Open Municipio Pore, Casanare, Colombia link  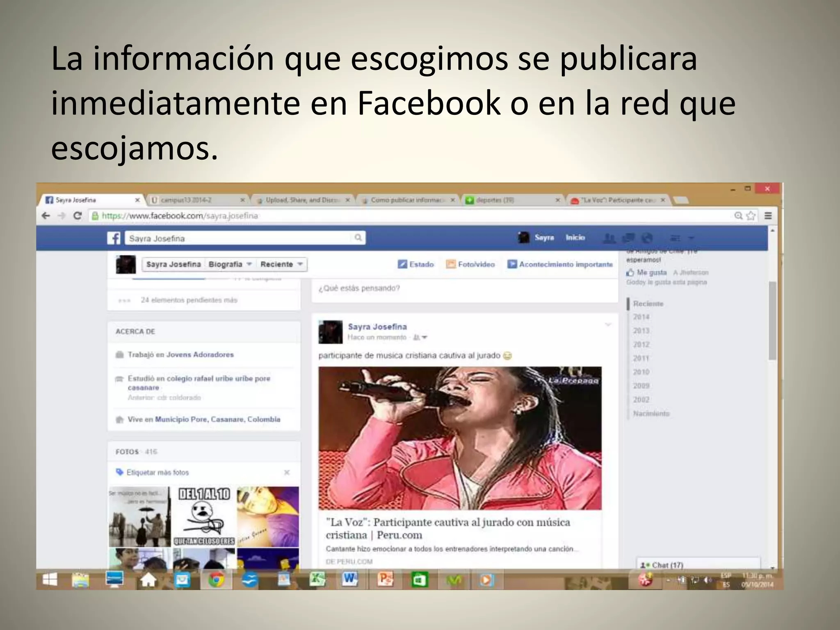click(x=218, y=419)
